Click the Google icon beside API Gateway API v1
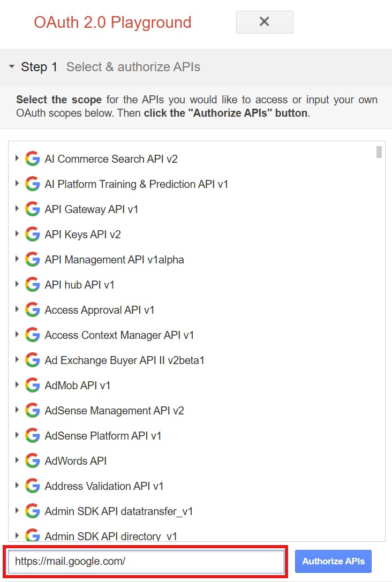The height and width of the screenshot is (582, 392). pyautogui.click(x=32, y=209)
